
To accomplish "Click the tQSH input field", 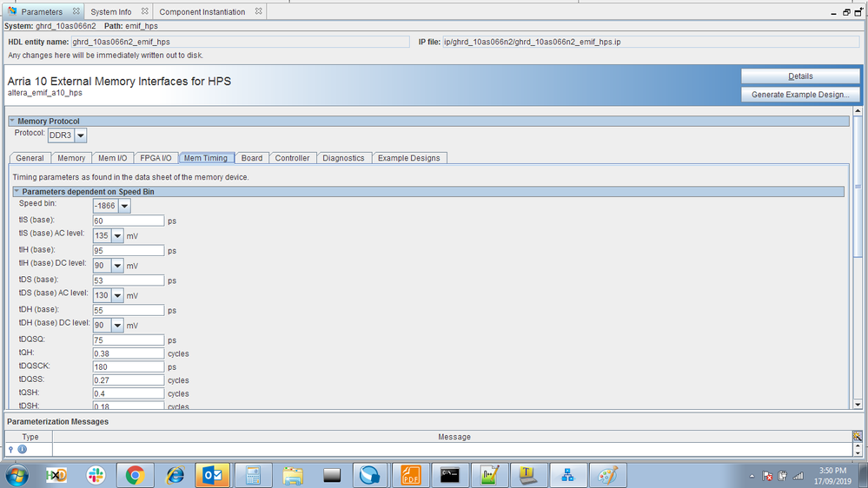I will click(129, 393).
